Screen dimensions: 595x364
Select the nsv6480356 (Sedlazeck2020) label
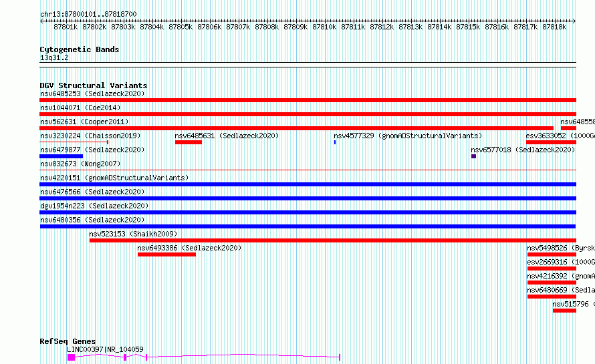[x=92, y=220]
